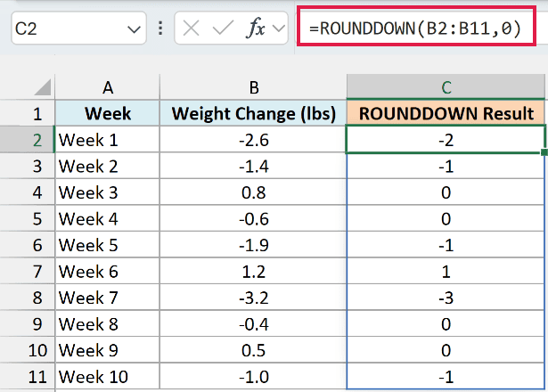This screenshot has width=548, height=392.
Task: Click the Enter checkmark formula icon
Action: pyautogui.click(x=223, y=28)
